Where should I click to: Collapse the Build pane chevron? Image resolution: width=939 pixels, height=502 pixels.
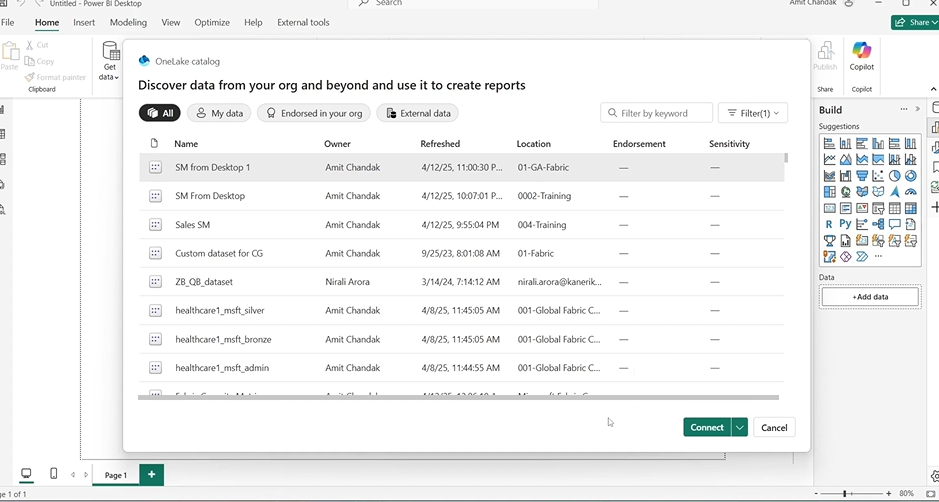(x=917, y=109)
